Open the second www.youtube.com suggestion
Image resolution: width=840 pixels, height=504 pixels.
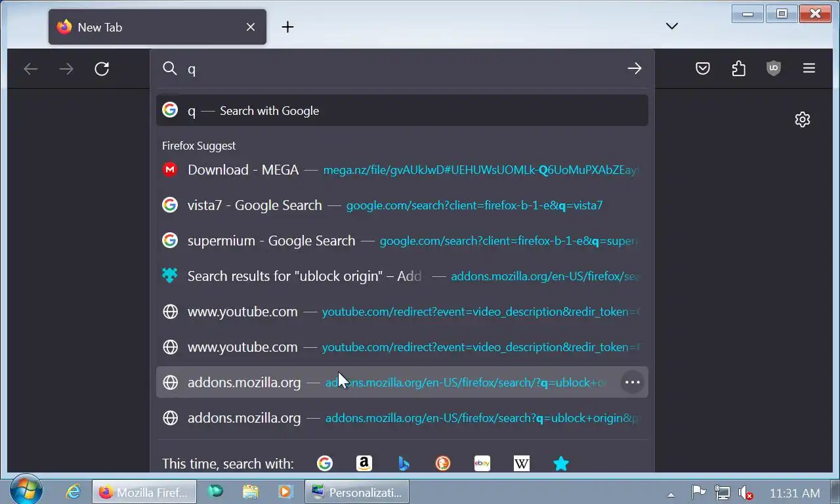[x=402, y=346]
